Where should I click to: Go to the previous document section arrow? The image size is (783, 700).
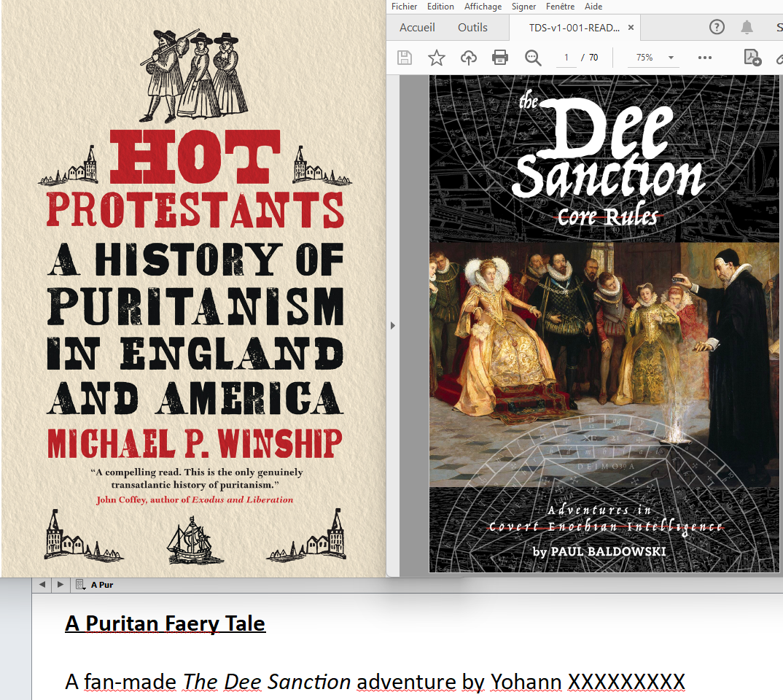[x=42, y=585]
